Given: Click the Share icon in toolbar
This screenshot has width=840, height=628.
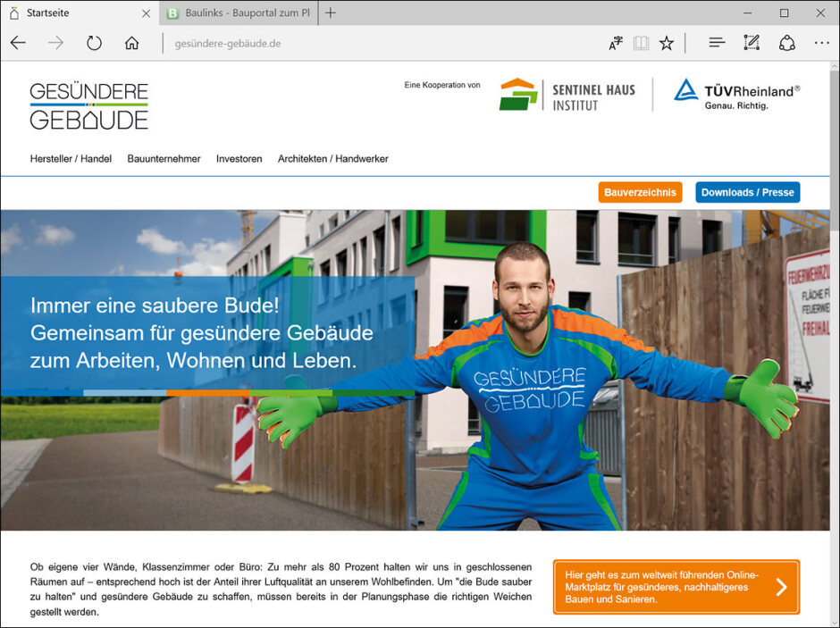Looking at the screenshot, I should (787, 43).
